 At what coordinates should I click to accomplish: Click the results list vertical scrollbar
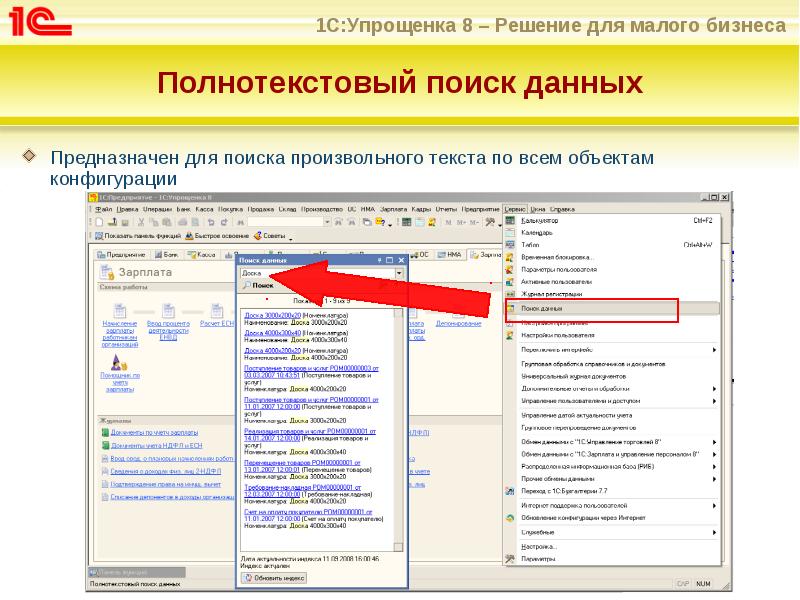point(398,430)
